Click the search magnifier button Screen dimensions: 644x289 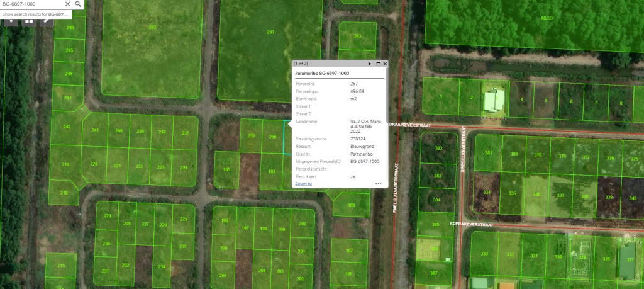(x=78, y=4)
